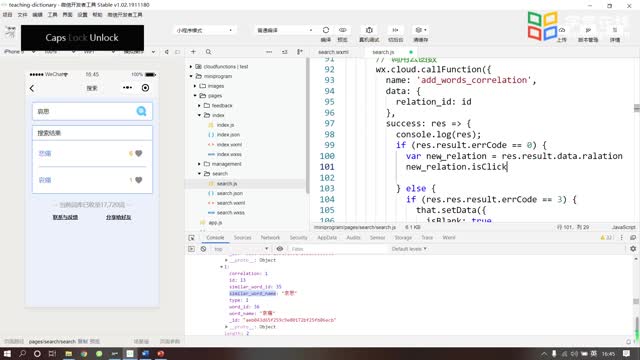This screenshot has height=360, width=640.
Task: Open the iPhone 5 device selector dropdown
Action: [x=19, y=52]
